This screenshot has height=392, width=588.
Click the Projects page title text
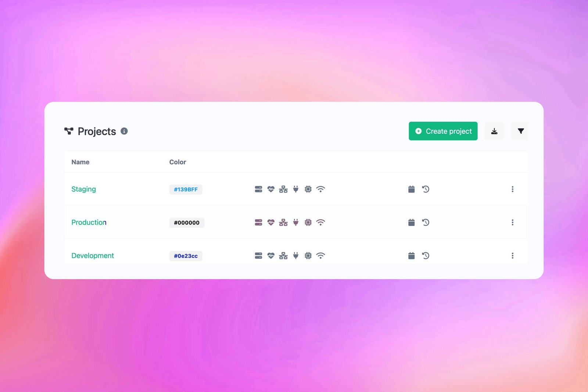click(x=97, y=132)
